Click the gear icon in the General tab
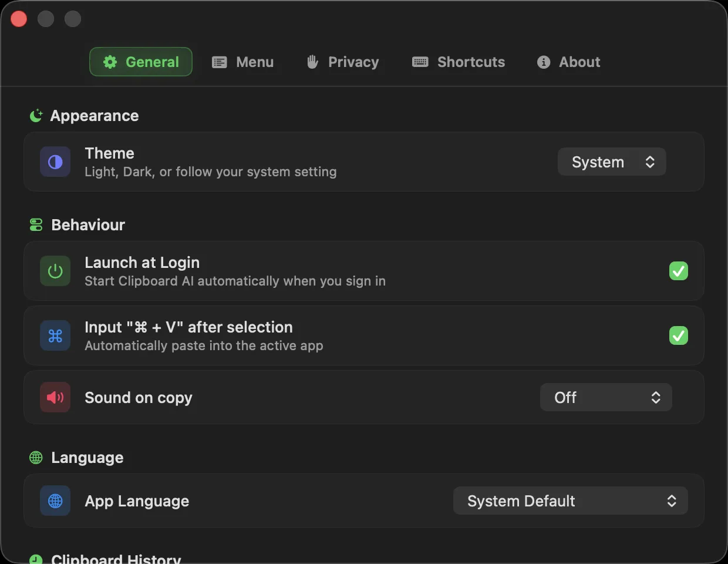The width and height of the screenshot is (728, 564). (x=110, y=62)
